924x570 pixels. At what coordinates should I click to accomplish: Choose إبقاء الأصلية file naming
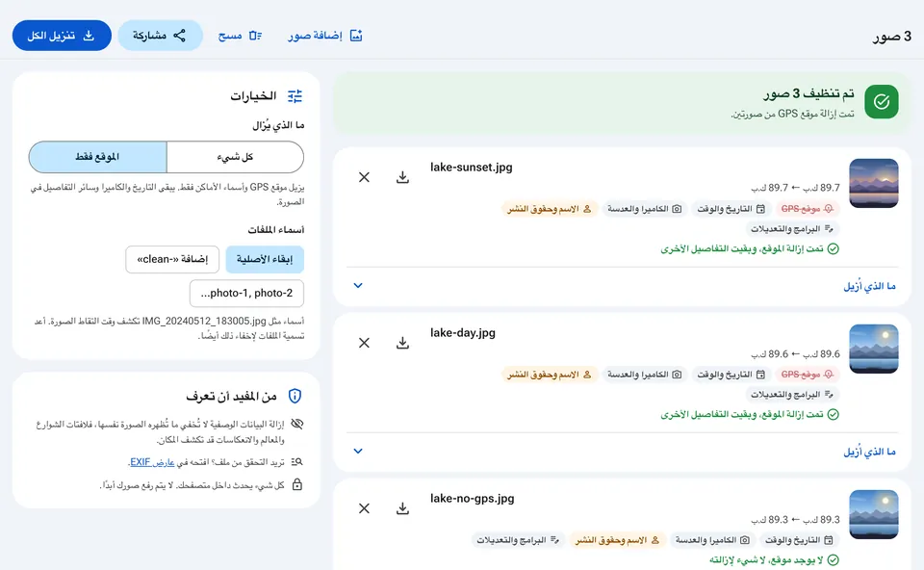[x=265, y=259]
